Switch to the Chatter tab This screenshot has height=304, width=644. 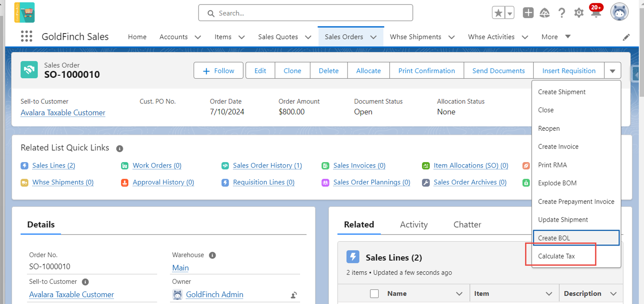point(467,225)
